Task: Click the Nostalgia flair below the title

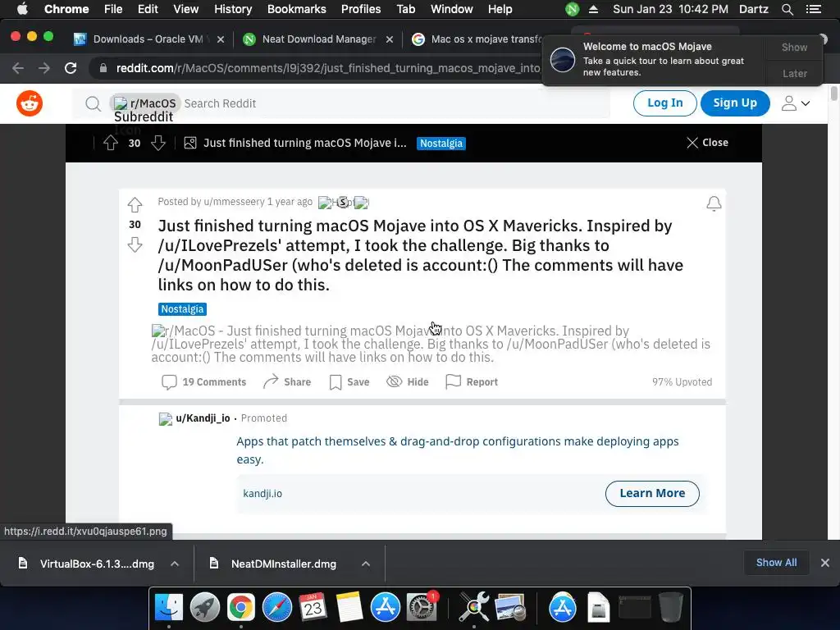Action: [x=182, y=309]
